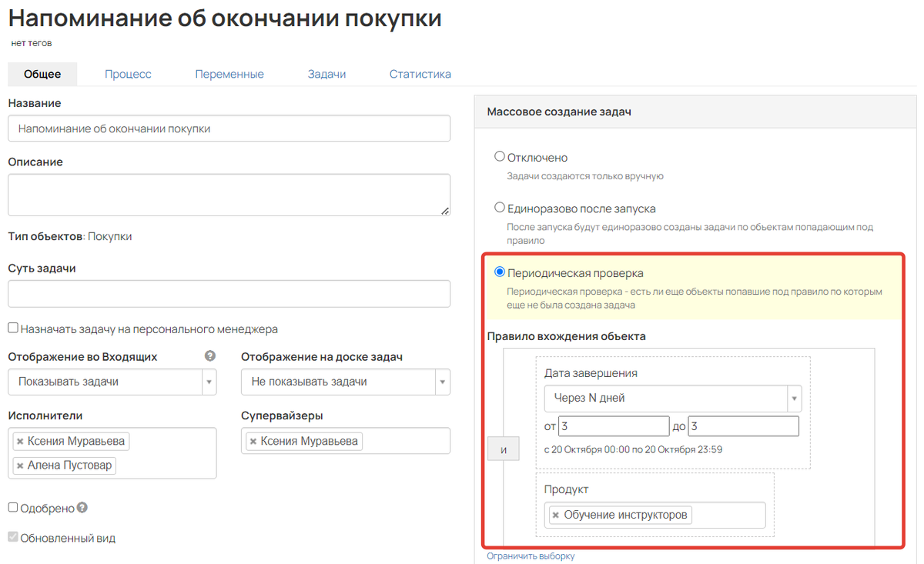Toggle the Одобрено checkbox

[13, 507]
